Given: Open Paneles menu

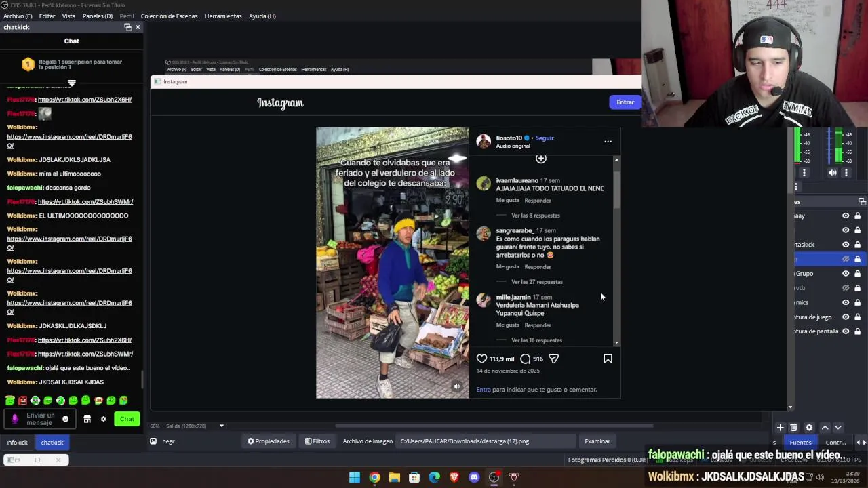Looking at the screenshot, I should [98, 16].
